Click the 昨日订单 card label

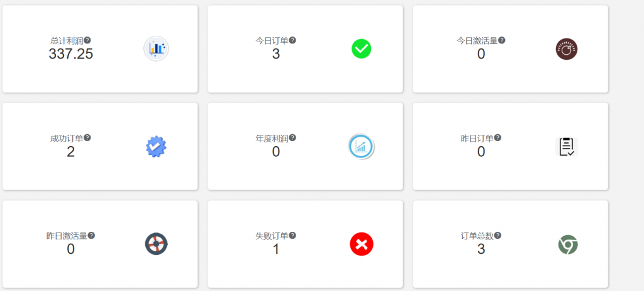point(477,138)
